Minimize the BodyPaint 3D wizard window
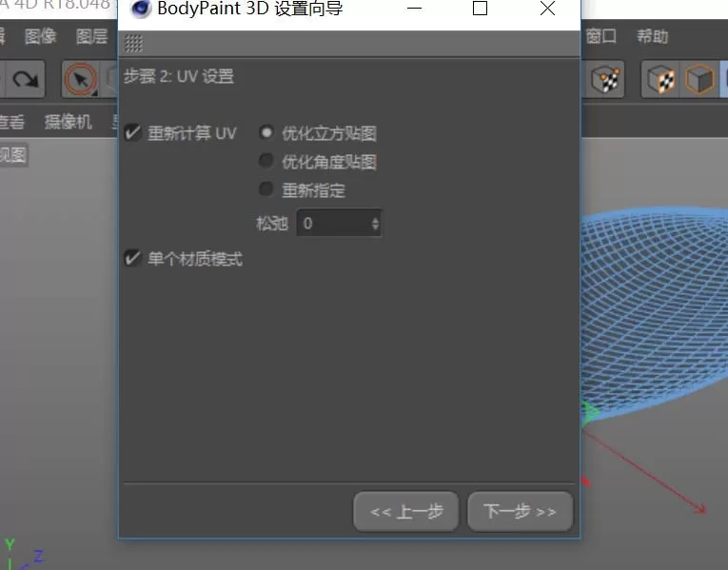Image resolution: width=728 pixels, height=570 pixels. tap(414, 9)
